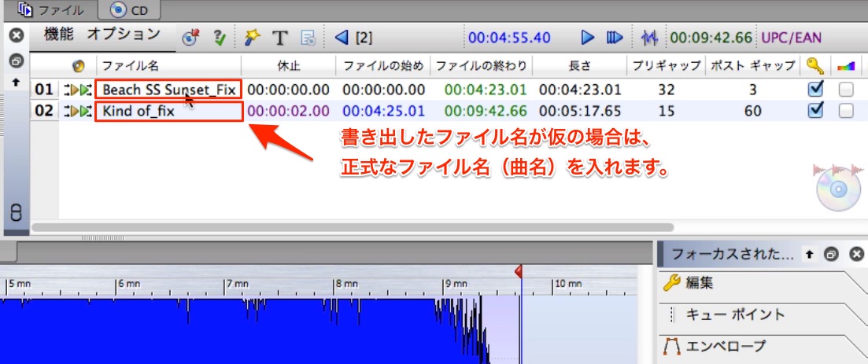Click the rainbow spectrum column header icon
This screenshot has width=868, height=364.
coord(846,67)
